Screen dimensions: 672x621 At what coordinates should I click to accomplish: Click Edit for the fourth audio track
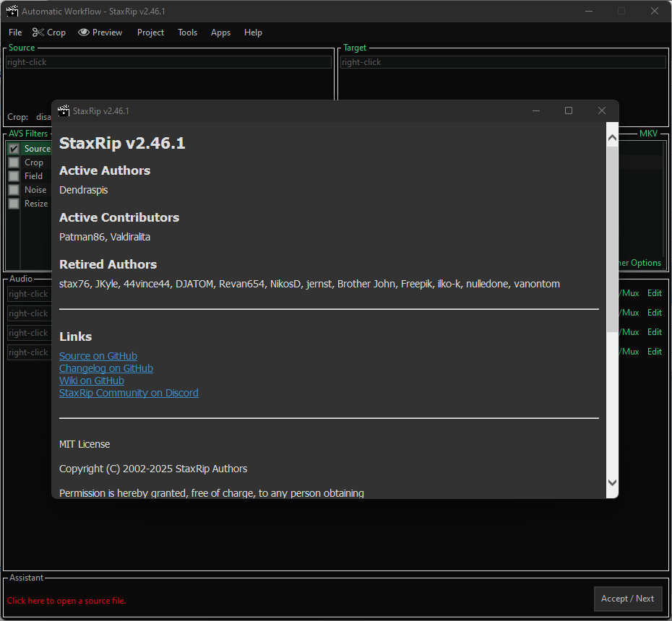[x=655, y=352]
